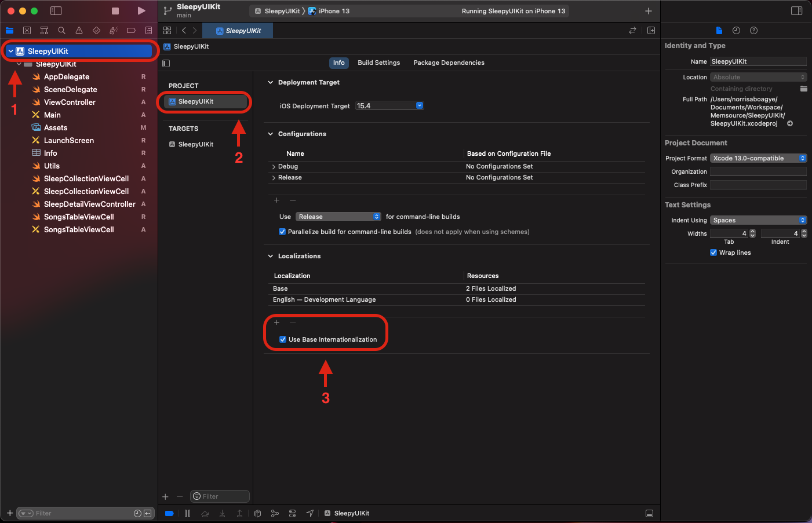Change Project Format via its dropdown

coord(802,158)
